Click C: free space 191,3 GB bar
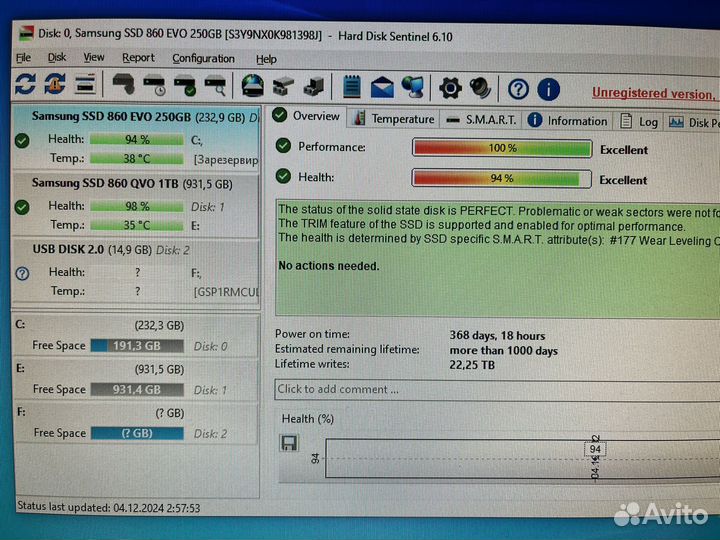The height and width of the screenshot is (540, 720). (x=137, y=346)
